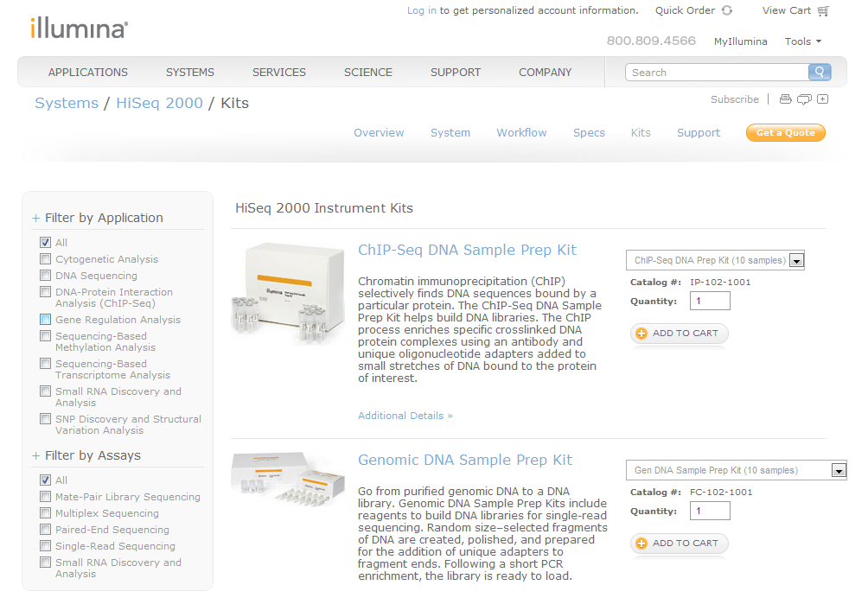Open the MyIllumina link

pos(741,41)
